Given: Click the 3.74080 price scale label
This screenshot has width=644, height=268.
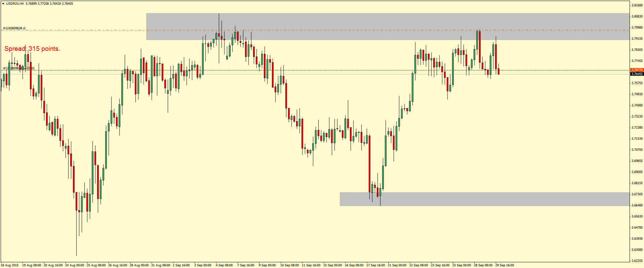Looking at the screenshot, I should point(637,105).
